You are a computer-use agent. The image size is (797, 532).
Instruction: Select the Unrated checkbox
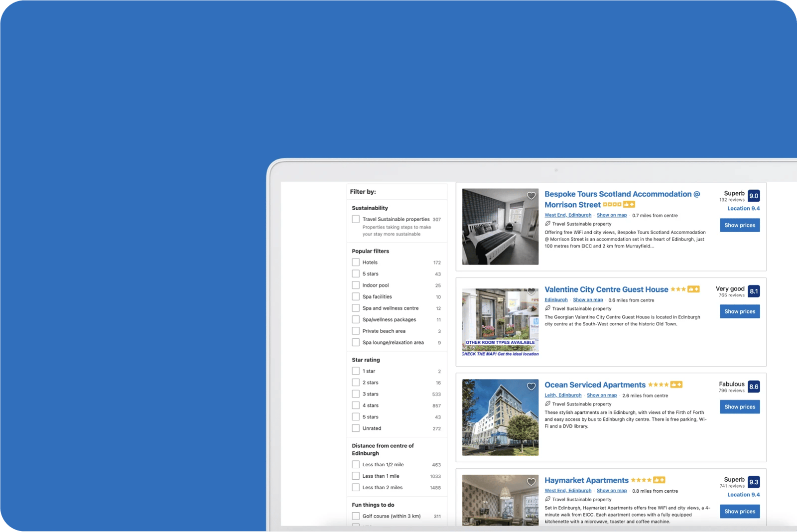(x=356, y=428)
